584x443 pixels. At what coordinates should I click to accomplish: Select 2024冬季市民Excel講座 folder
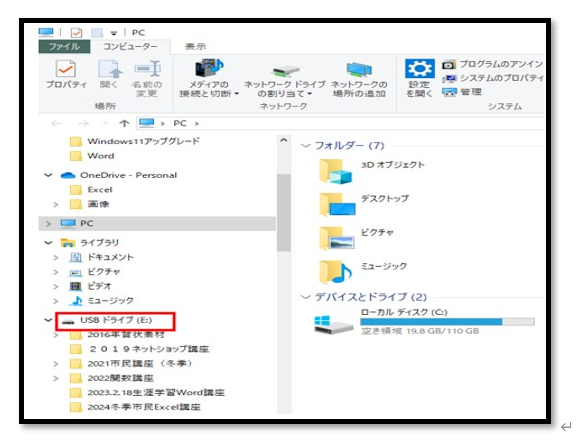tap(135, 407)
